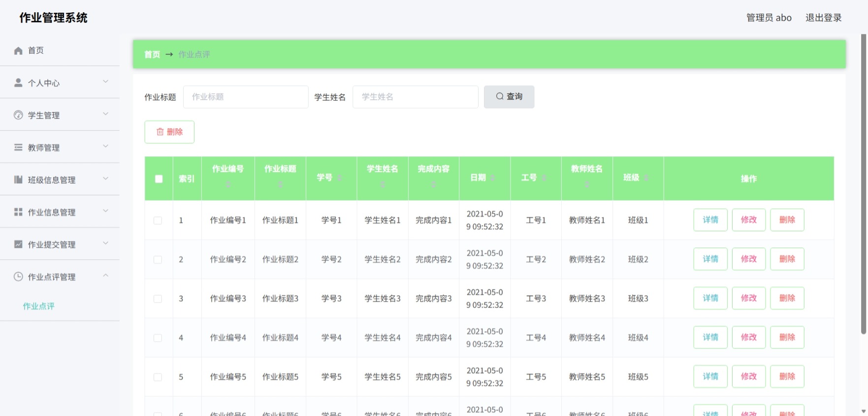
Task: Expand 作业信息管理 chevron
Action: coord(105,210)
